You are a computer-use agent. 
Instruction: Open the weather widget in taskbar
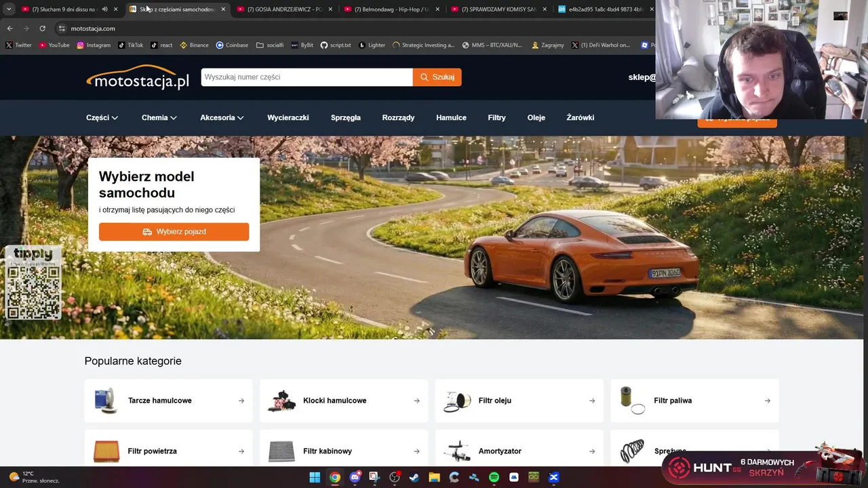coord(34,477)
